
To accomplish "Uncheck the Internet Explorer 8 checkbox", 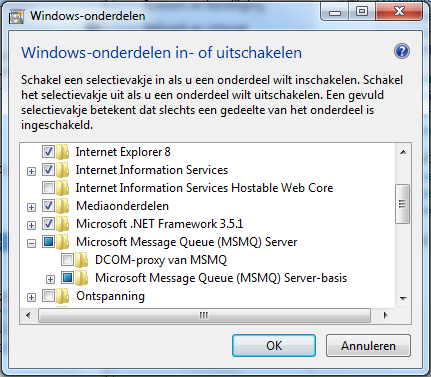I will click(48, 152).
